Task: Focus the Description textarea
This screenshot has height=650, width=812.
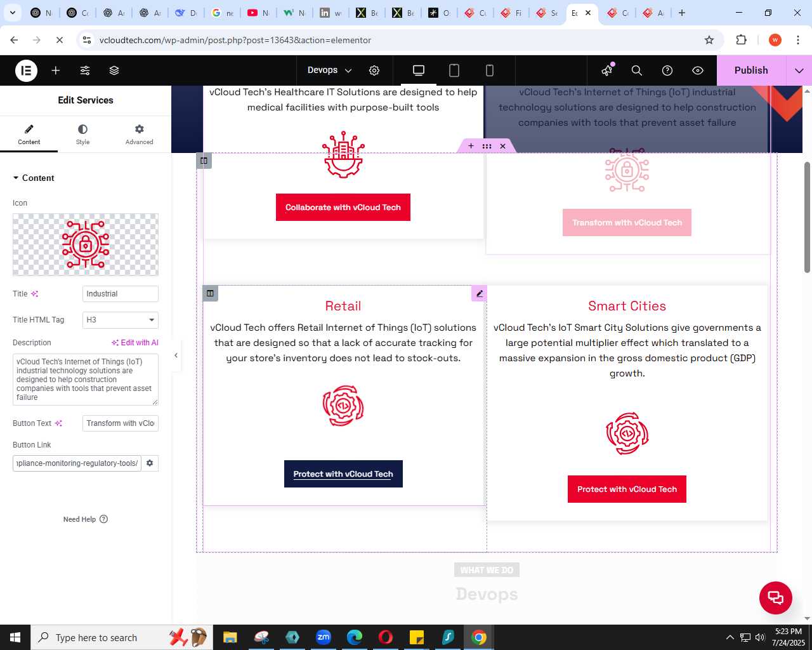Action: point(86,380)
